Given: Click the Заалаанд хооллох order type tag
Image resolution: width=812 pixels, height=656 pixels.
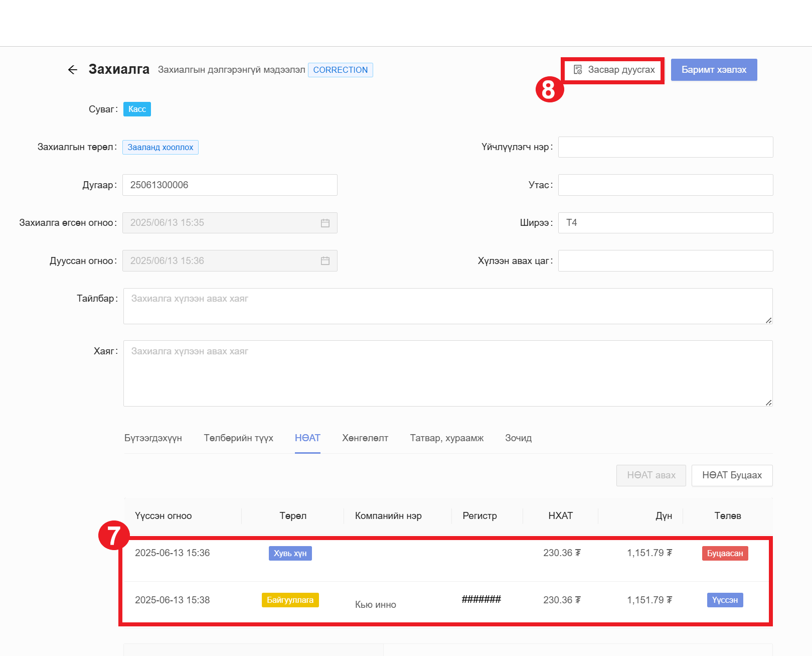Looking at the screenshot, I should (x=160, y=147).
